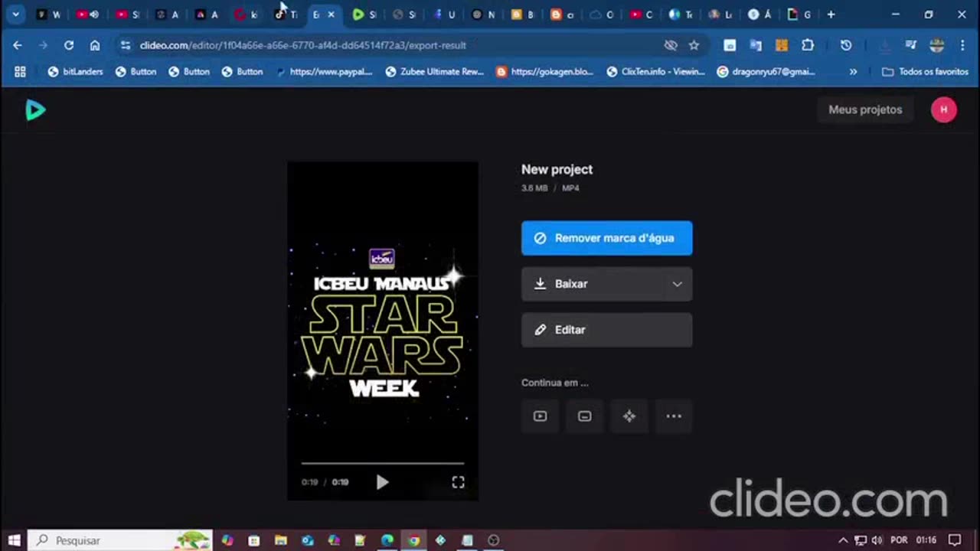Switch to the Google Docs tab G
The width and height of the screenshot is (980, 551).
pos(799,15)
